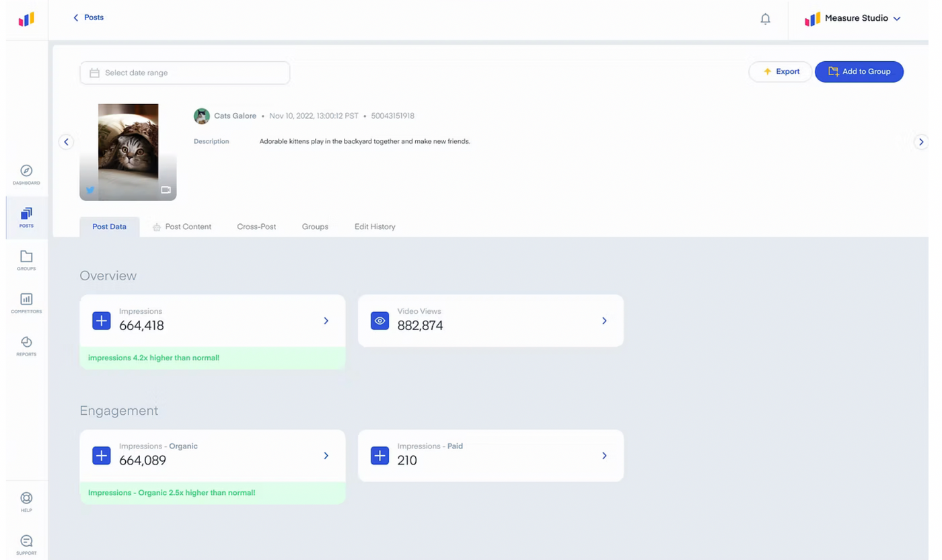Expand the Impressions card chevron
This screenshot has width=942, height=560.
(326, 321)
